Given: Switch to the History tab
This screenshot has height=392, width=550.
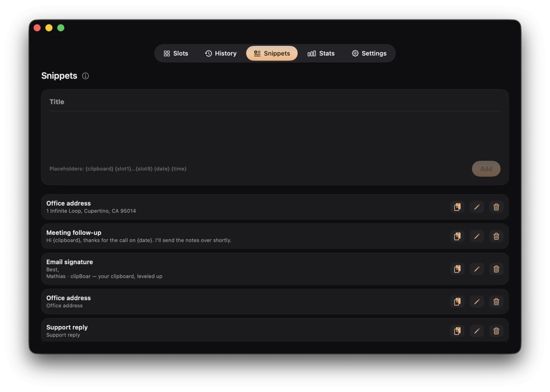Looking at the screenshot, I should (x=221, y=53).
